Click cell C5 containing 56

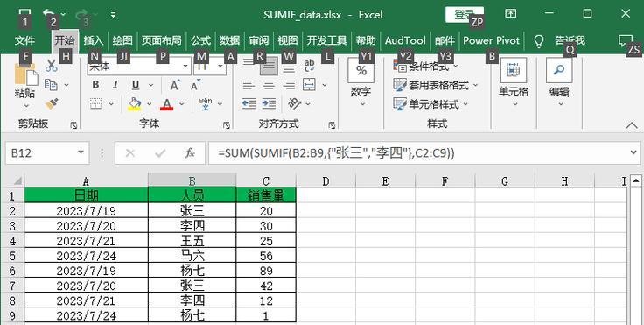266,256
